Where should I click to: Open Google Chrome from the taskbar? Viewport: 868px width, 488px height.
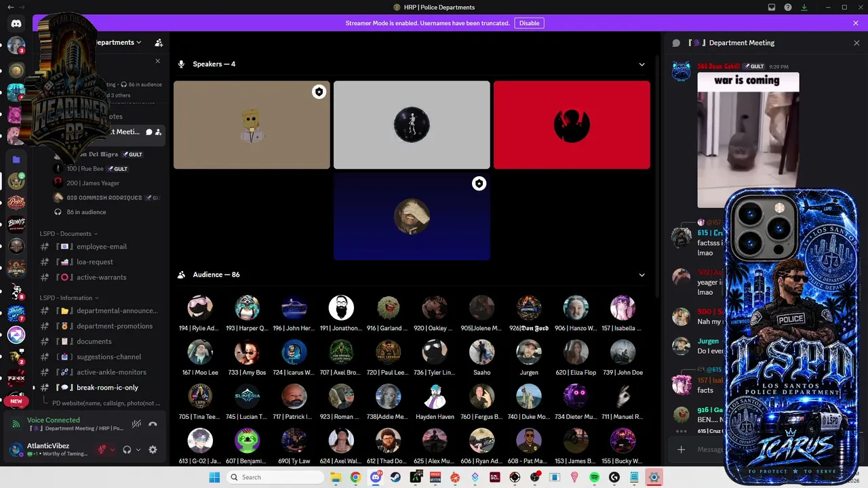point(355,477)
